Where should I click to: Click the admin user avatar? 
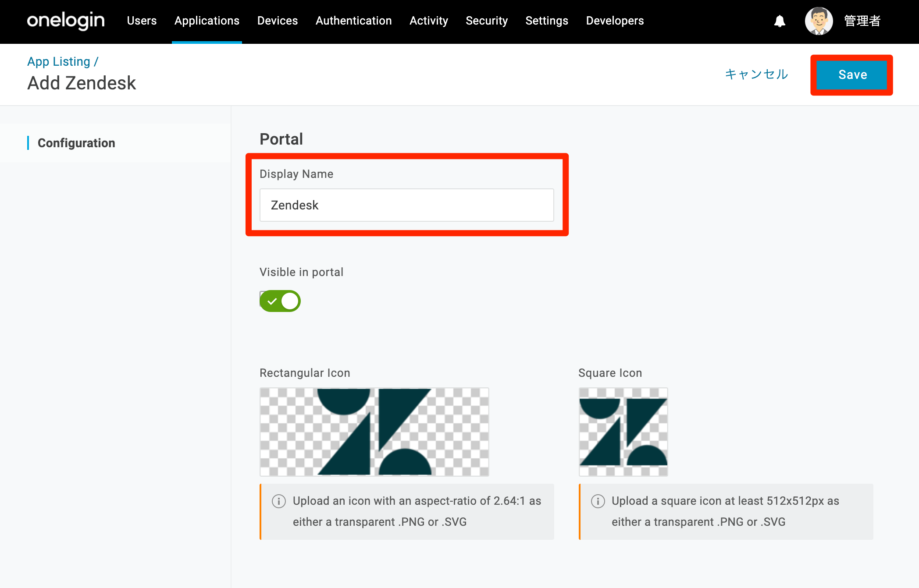tap(819, 21)
